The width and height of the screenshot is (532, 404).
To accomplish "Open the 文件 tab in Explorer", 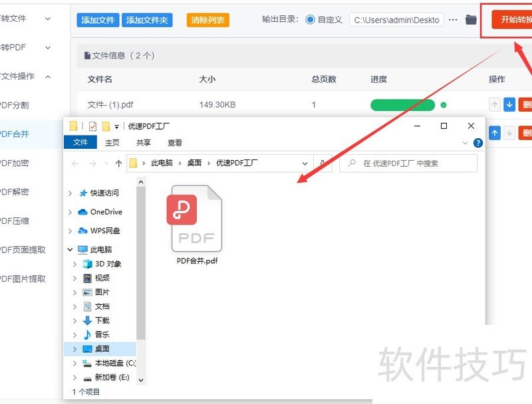I will 80,142.
